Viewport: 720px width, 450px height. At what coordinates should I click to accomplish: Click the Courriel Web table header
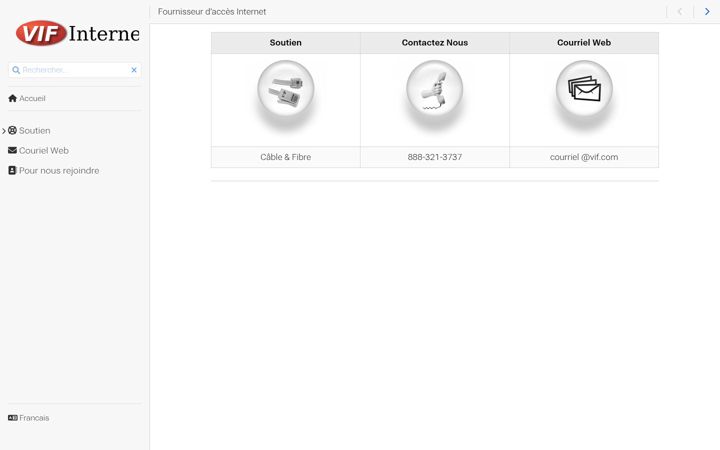point(584,43)
